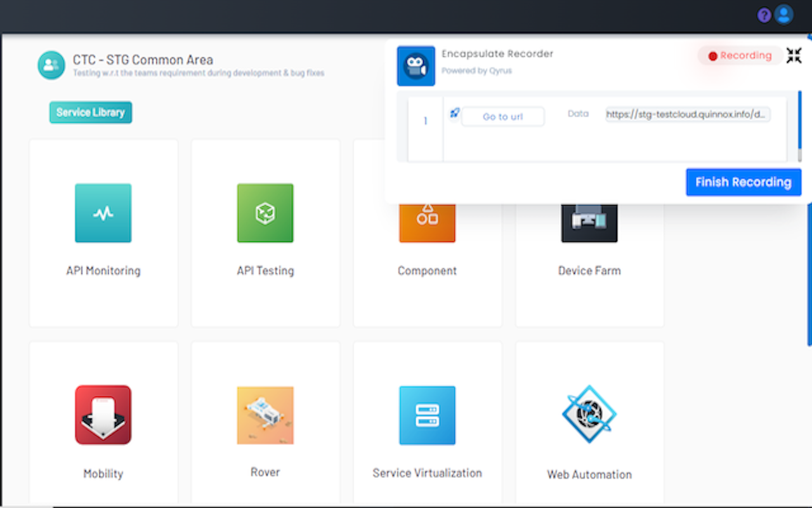
Task: Click the URL data input field
Action: click(x=688, y=115)
